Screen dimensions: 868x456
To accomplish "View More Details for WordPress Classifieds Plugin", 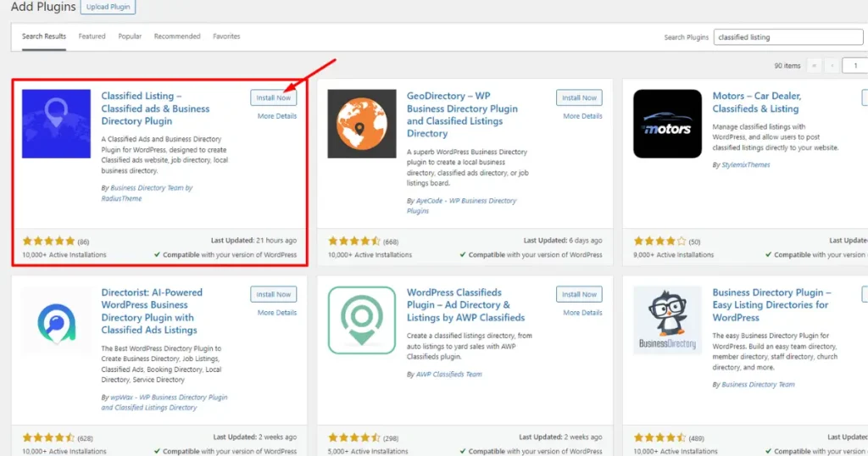I will [582, 313].
